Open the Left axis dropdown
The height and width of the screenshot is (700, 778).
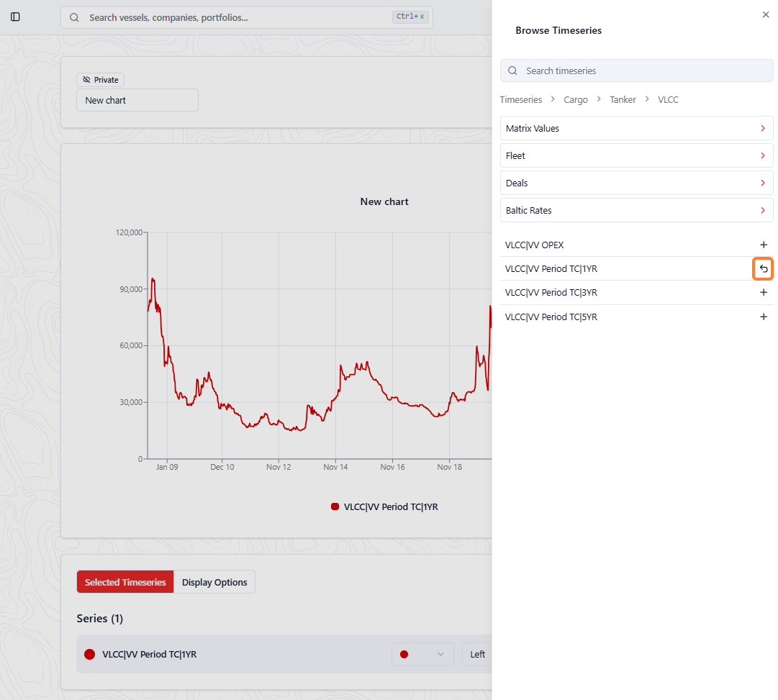[477, 654]
